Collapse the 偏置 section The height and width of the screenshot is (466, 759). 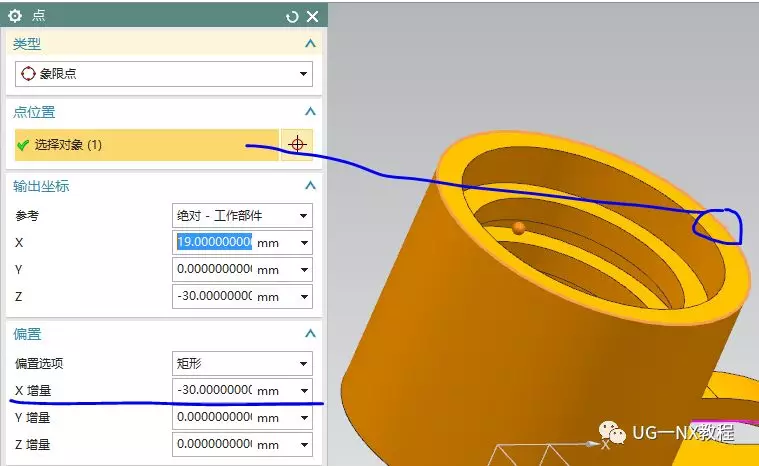(310, 334)
